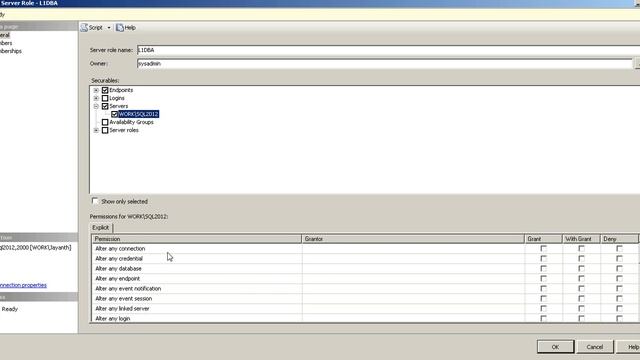
Task: Click OK to save the server role
Action: (x=555, y=347)
